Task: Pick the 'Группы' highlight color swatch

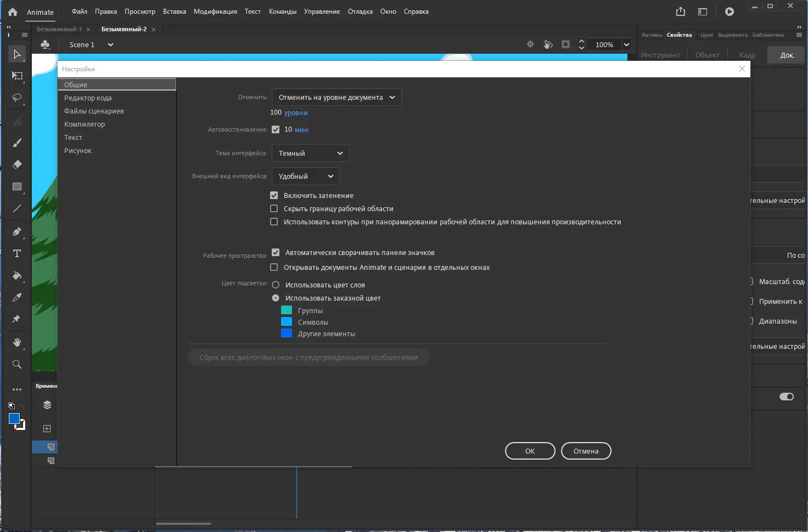Action: point(287,310)
